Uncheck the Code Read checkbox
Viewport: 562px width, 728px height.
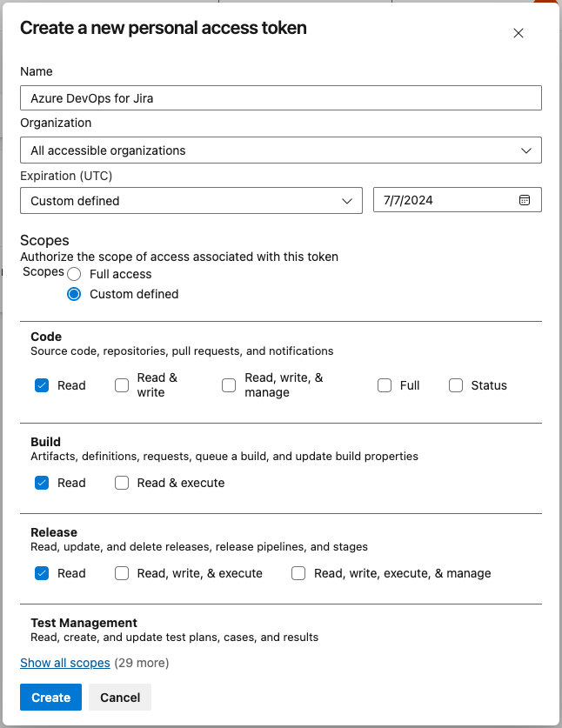[42, 385]
